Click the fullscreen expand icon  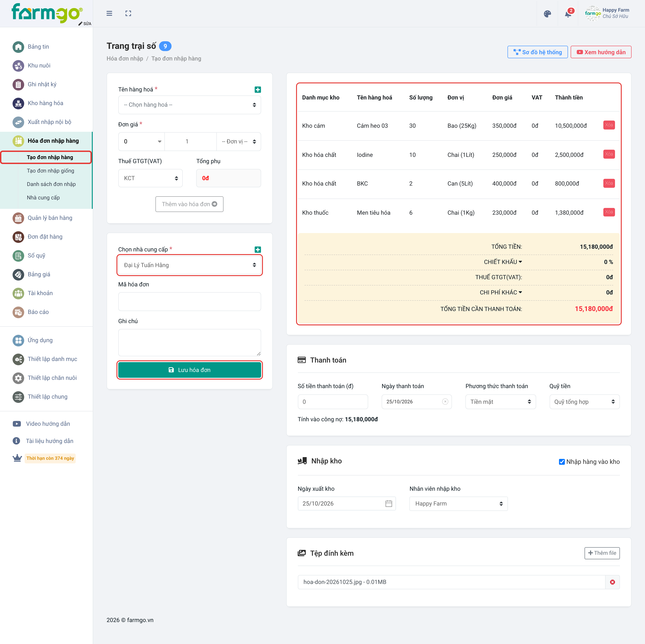point(128,13)
